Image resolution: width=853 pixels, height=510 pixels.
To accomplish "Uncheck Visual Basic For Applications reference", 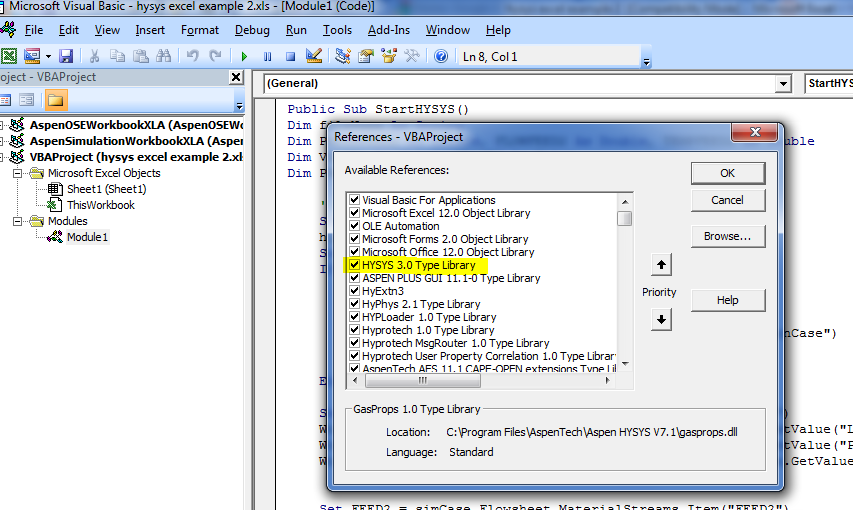I will coord(354,199).
